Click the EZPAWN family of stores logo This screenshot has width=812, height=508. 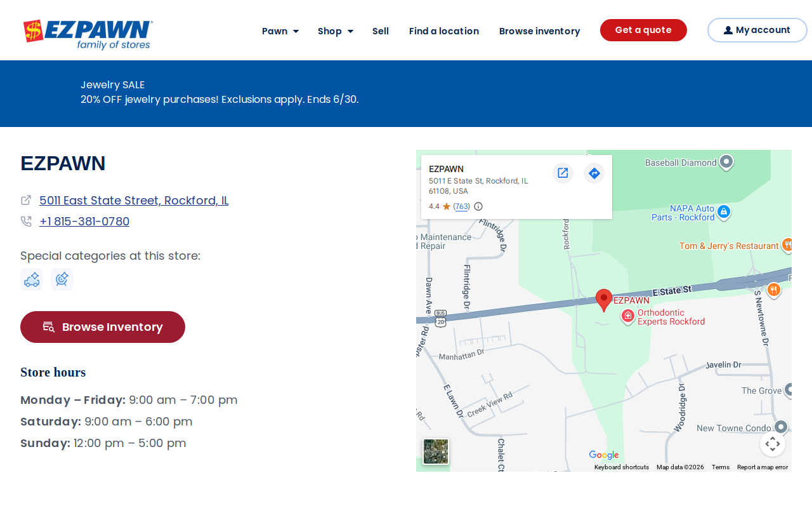[88, 35]
